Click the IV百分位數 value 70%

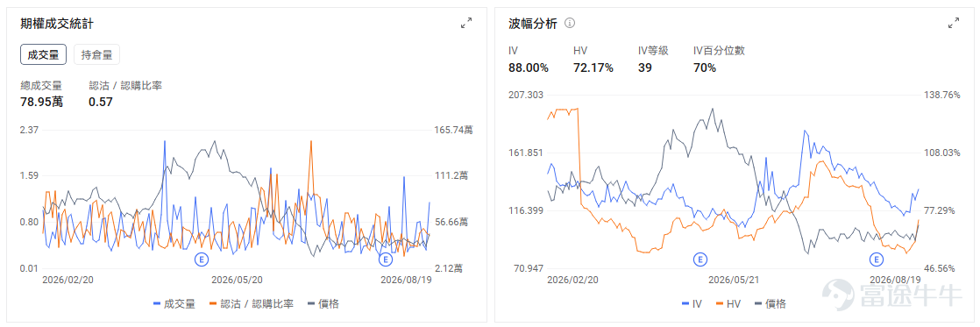click(705, 68)
